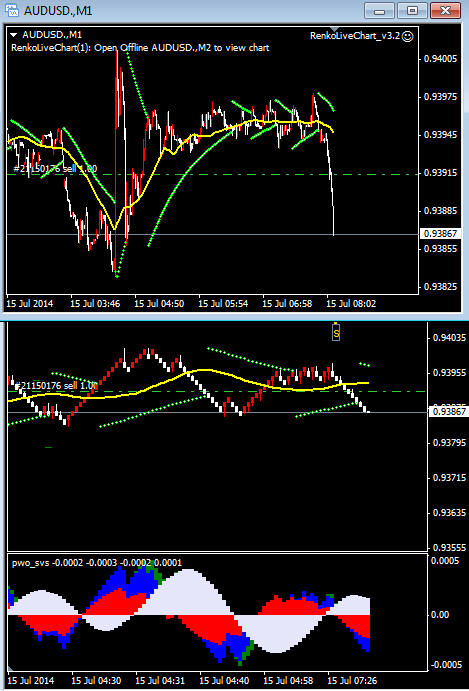Click the gray corner triangle in indicator window

coord(11,669)
